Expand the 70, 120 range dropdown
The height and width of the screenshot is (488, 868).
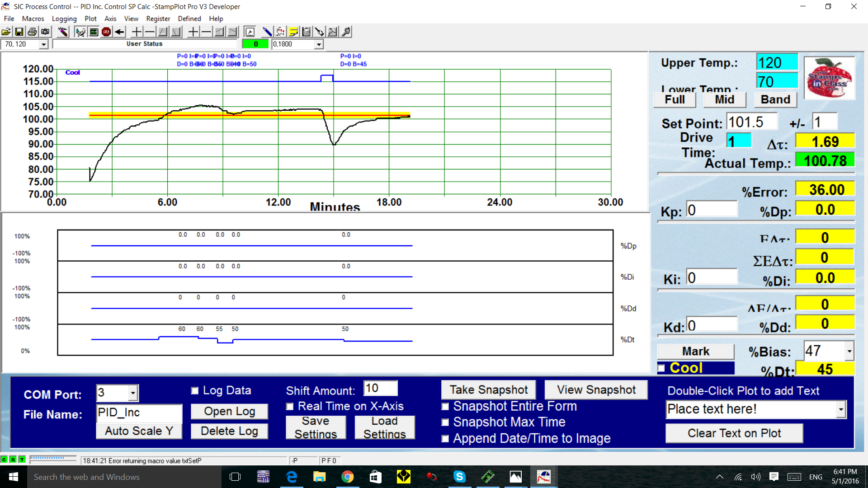coord(43,44)
